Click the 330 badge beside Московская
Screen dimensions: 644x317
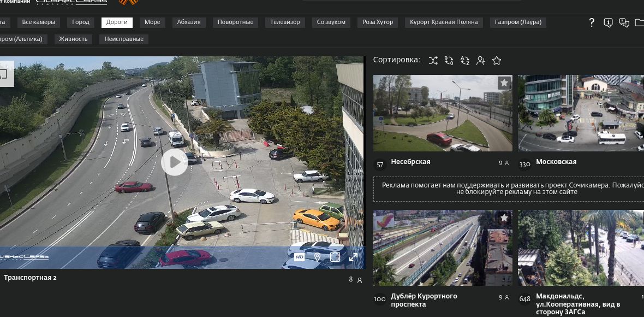(525, 165)
